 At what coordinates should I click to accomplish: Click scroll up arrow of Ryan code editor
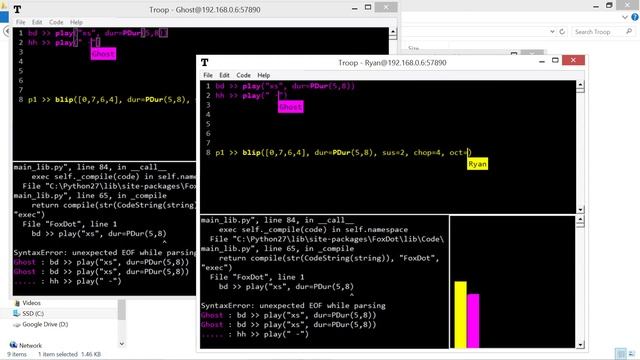pyautogui.click(x=580, y=85)
